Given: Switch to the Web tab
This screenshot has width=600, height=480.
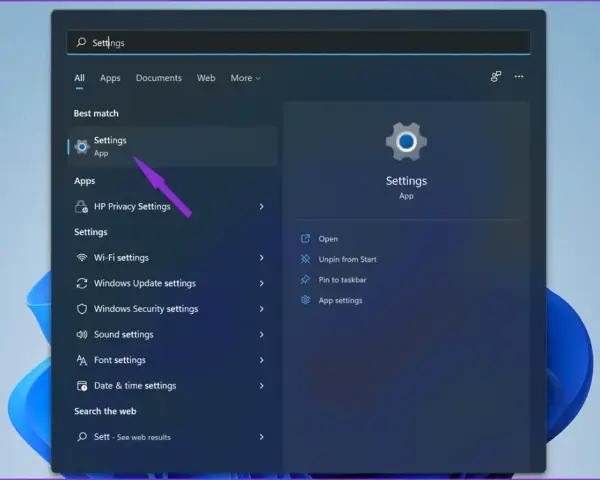Looking at the screenshot, I should (x=206, y=78).
